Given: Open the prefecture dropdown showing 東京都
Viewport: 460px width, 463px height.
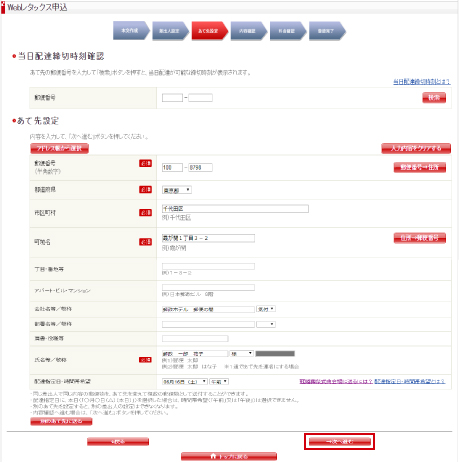Looking at the screenshot, I should point(177,190).
